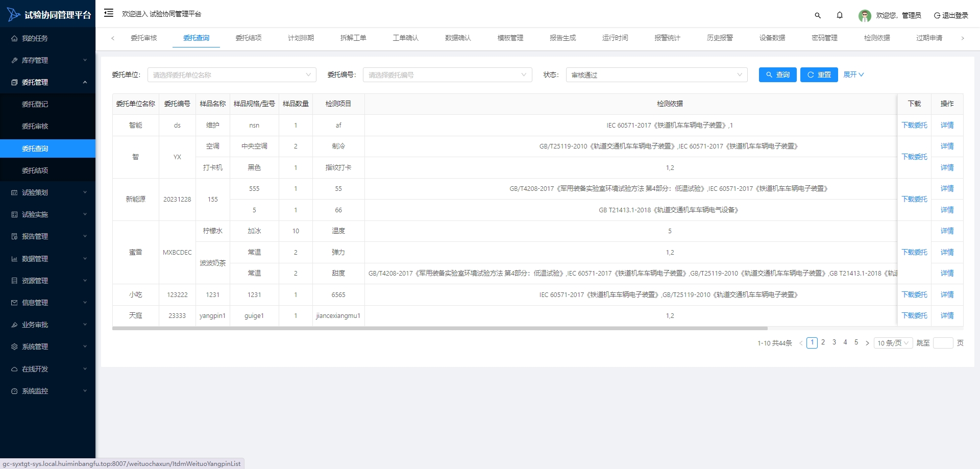Click the administrator avatar icon
Screen dimensions: 980x469
864,16
